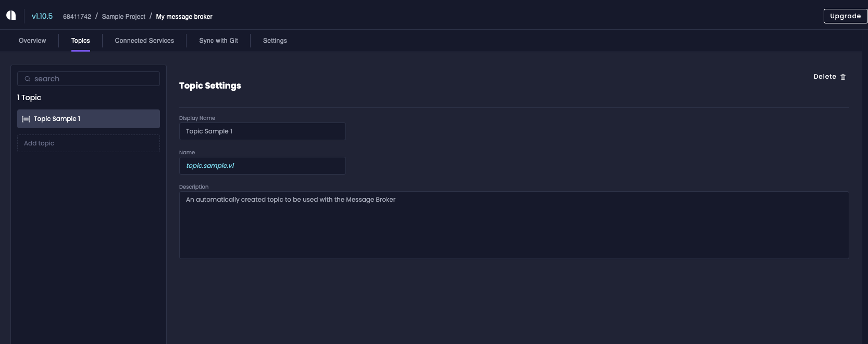Image resolution: width=868 pixels, height=344 pixels.
Task: Click the Description field label
Action: coord(194,187)
